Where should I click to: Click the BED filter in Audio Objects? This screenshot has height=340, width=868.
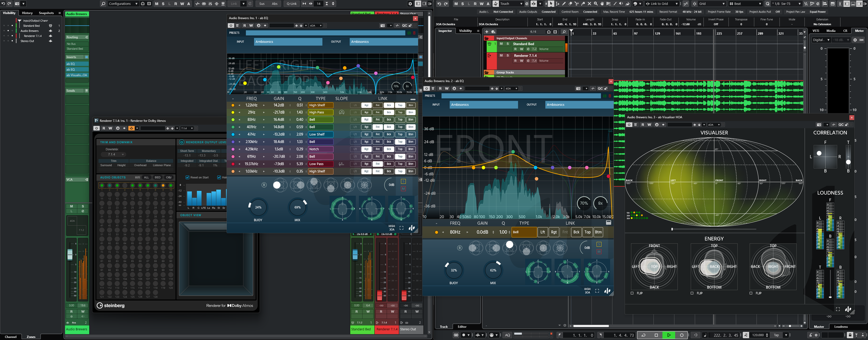click(x=158, y=177)
